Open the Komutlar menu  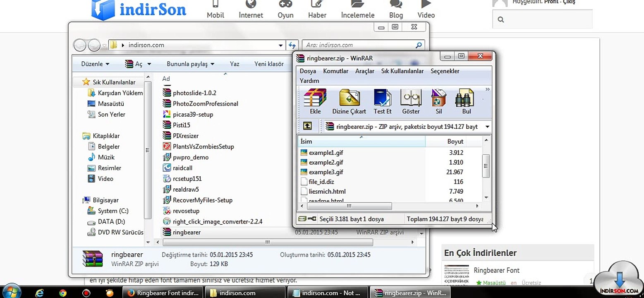tap(336, 71)
